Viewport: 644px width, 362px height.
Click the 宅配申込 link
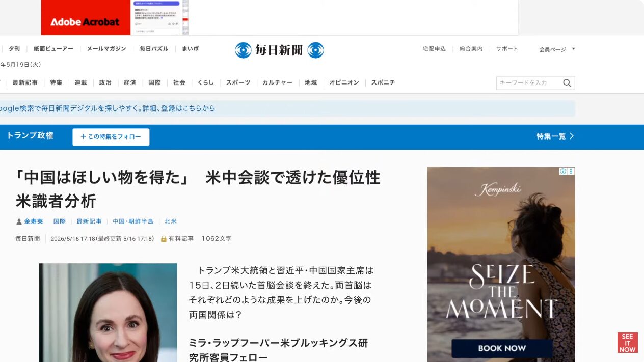pyautogui.click(x=434, y=49)
